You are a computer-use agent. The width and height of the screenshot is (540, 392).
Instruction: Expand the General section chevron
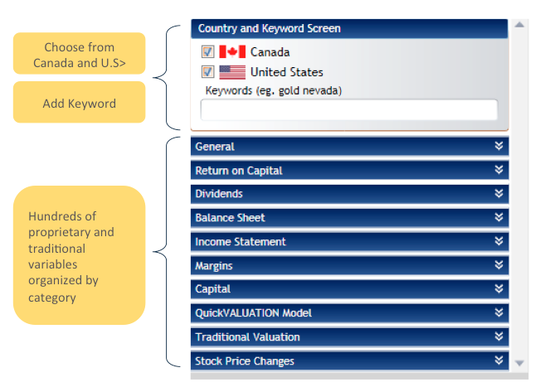pos(499,146)
